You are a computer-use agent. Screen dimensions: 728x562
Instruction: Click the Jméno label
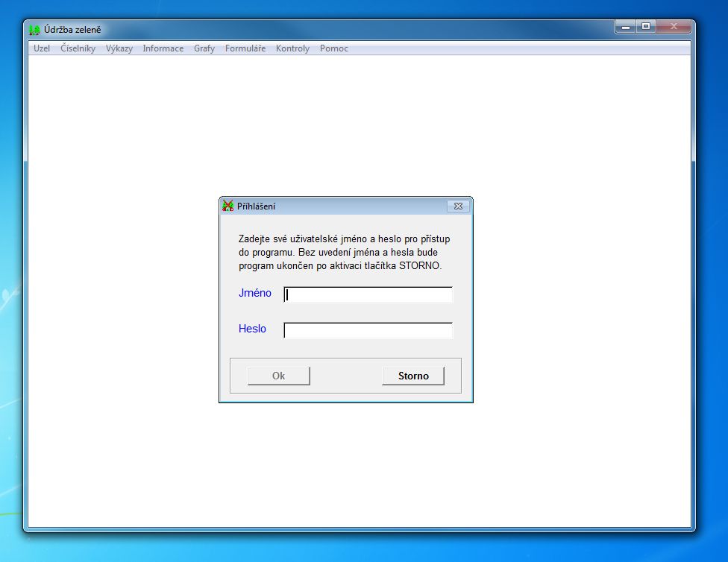click(255, 293)
